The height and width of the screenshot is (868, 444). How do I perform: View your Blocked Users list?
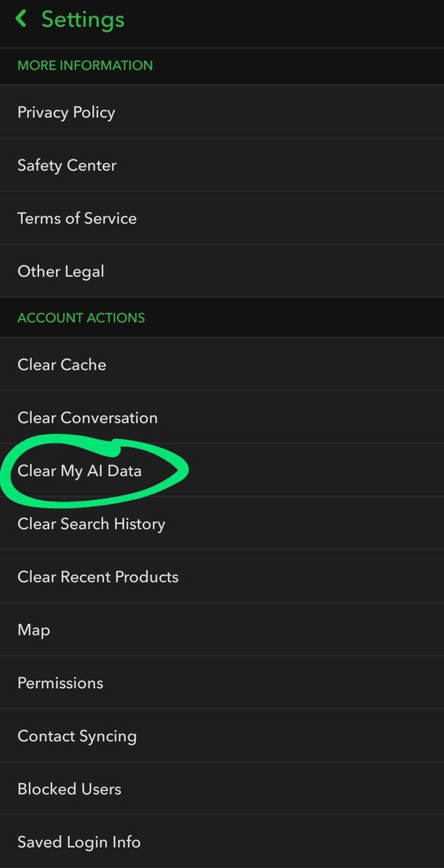[x=69, y=789]
